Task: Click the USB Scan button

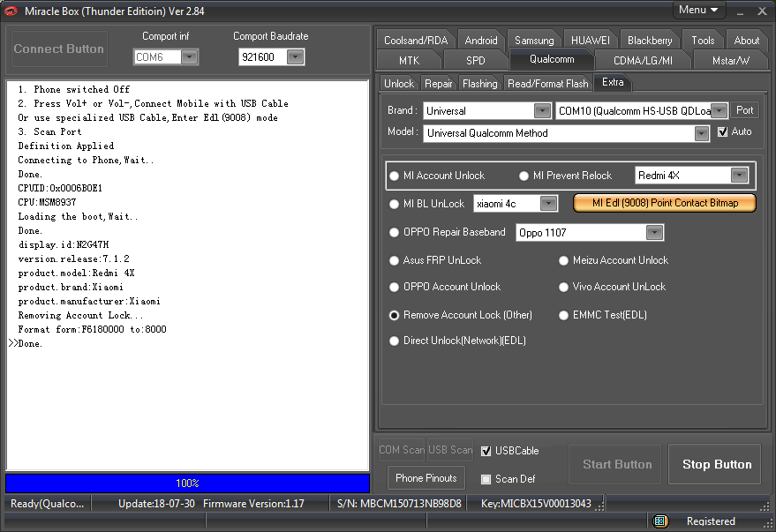Action: pyautogui.click(x=450, y=450)
